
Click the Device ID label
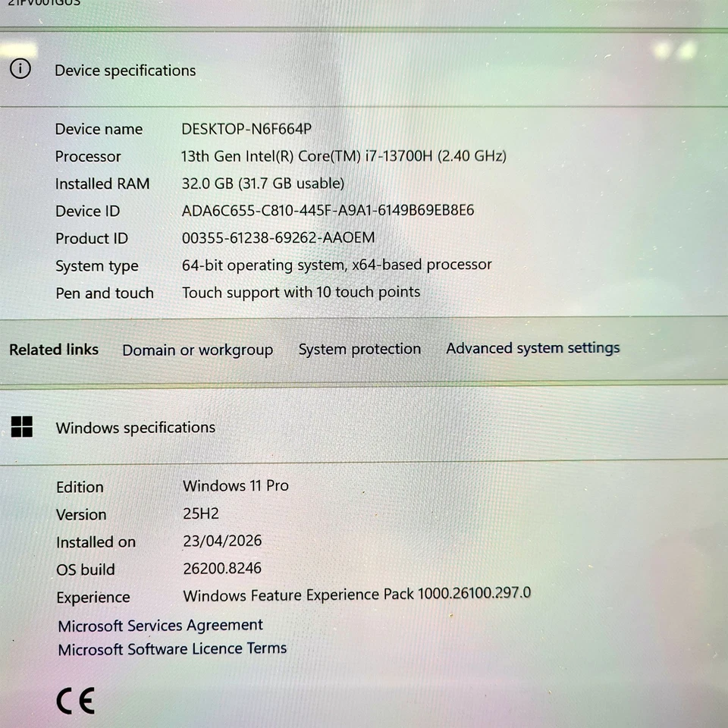[88, 212]
